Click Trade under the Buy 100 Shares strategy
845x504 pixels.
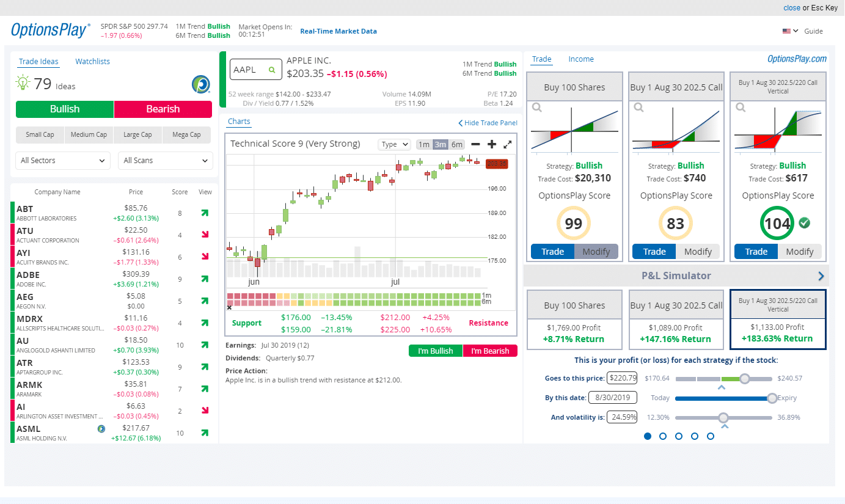pyautogui.click(x=553, y=252)
